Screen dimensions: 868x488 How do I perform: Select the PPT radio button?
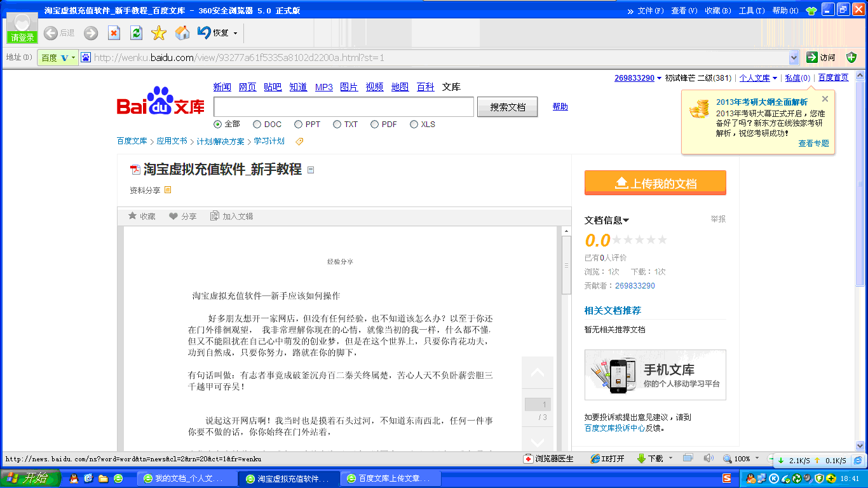click(x=298, y=125)
